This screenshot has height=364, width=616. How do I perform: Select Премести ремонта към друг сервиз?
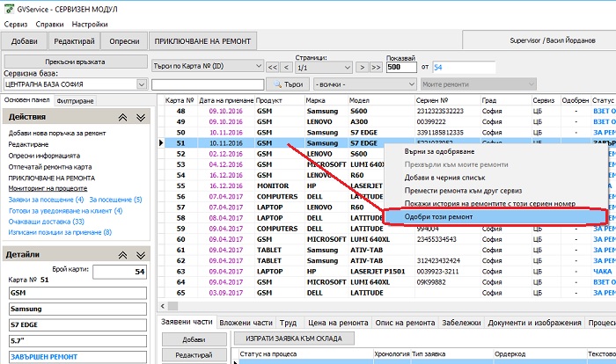click(495, 191)
